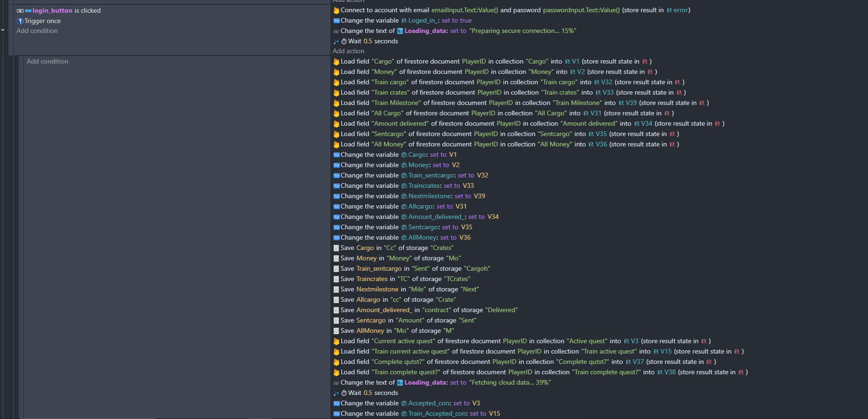Click Firebase icon of Load field "Train crates" row
The width and height of the screenshot is (868, 419).
point(336,92)
